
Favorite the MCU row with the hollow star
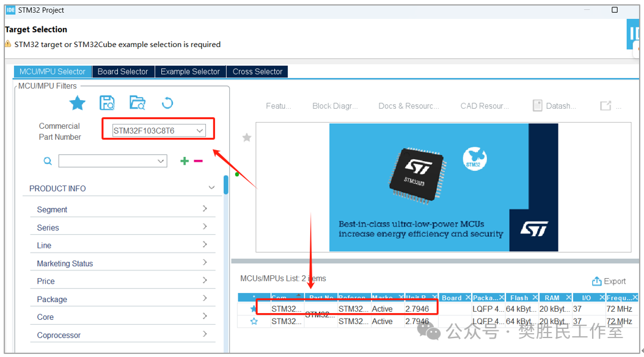254,321
